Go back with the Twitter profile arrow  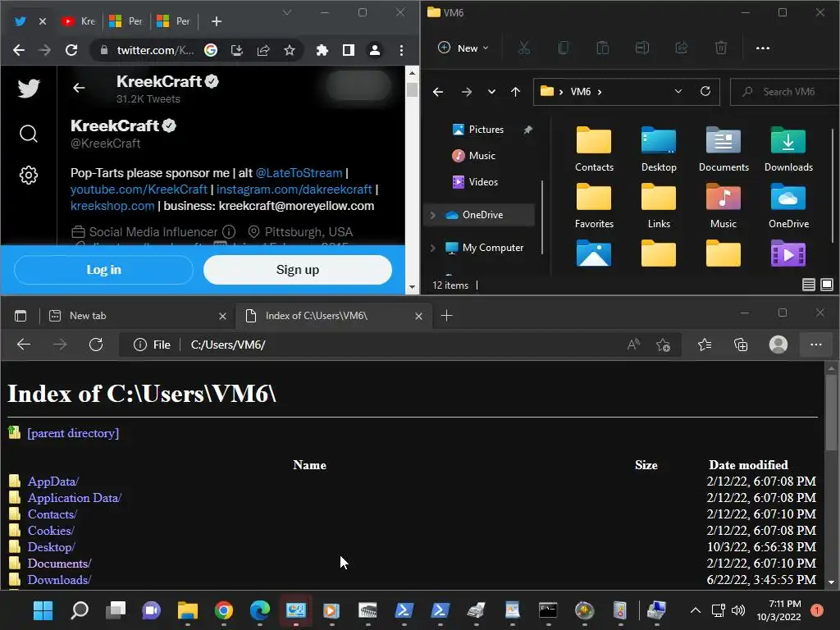point(79,88)
